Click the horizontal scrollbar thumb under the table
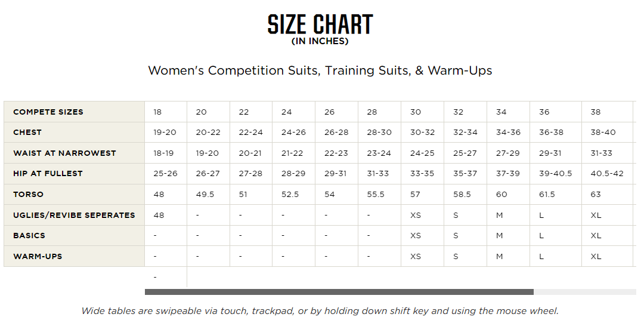 pos(339,292)
